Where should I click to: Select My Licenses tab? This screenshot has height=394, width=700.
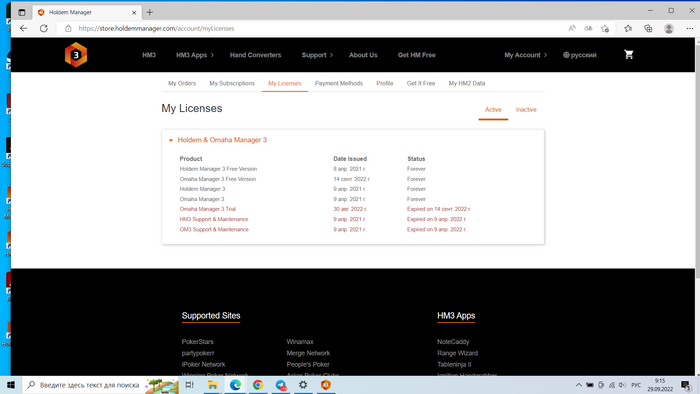coord(284,83)
